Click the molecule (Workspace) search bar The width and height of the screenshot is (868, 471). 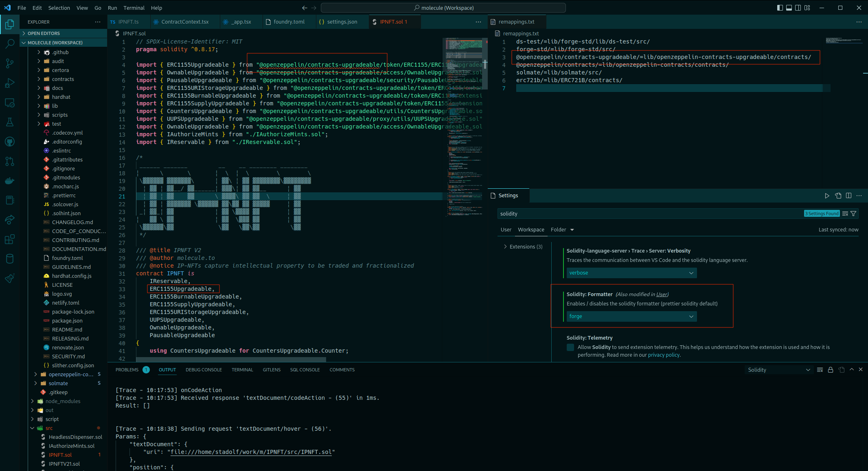point(443,7)
